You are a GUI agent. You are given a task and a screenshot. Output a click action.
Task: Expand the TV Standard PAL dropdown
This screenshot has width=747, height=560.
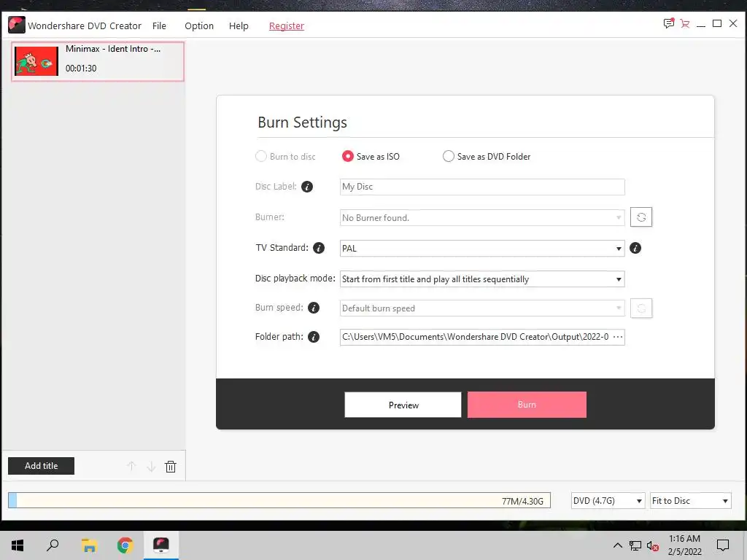click(482, 249)
